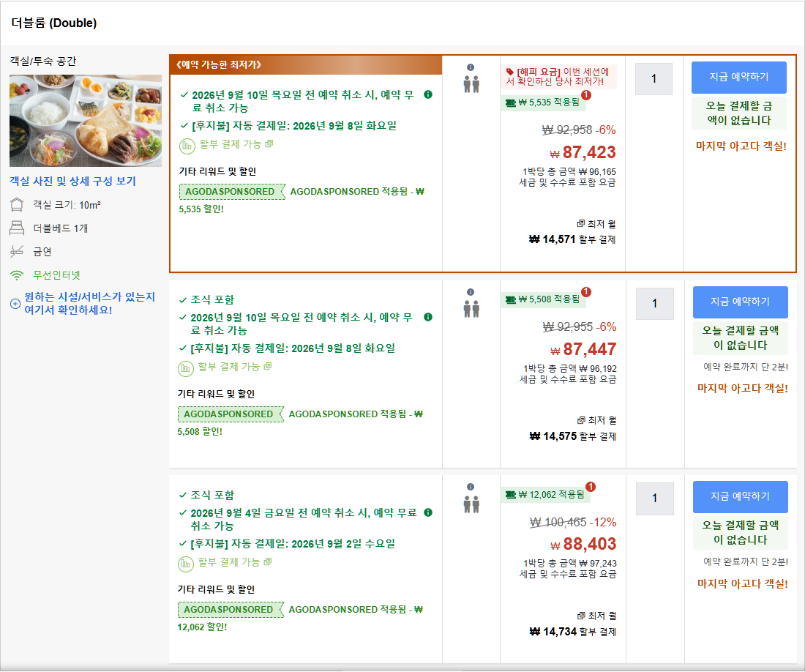The image size is (805, 672).
Task: Click installment icon in the 87,447 offer
Action: 185,369
